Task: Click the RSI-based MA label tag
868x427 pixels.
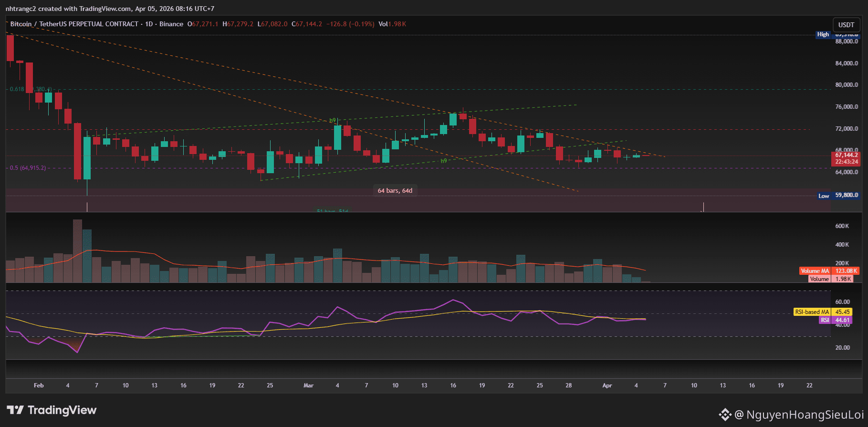Action: [x=812, y=312]
